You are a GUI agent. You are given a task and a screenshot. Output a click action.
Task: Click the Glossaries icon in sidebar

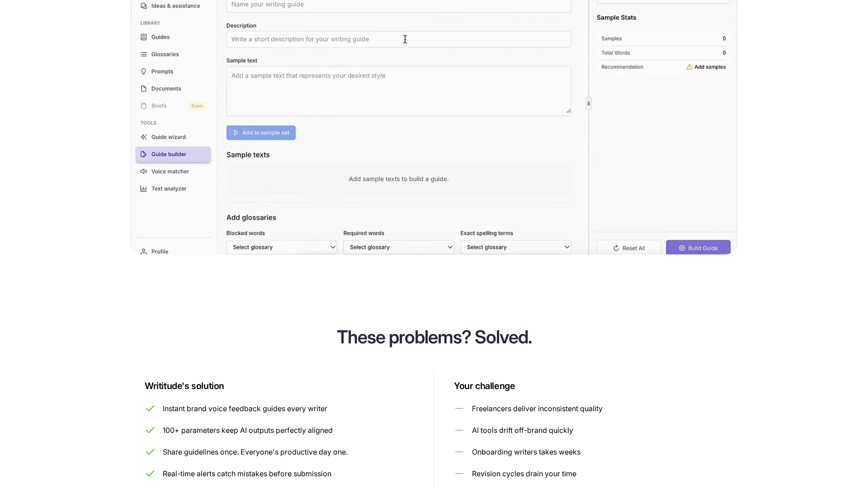[144, 54]
